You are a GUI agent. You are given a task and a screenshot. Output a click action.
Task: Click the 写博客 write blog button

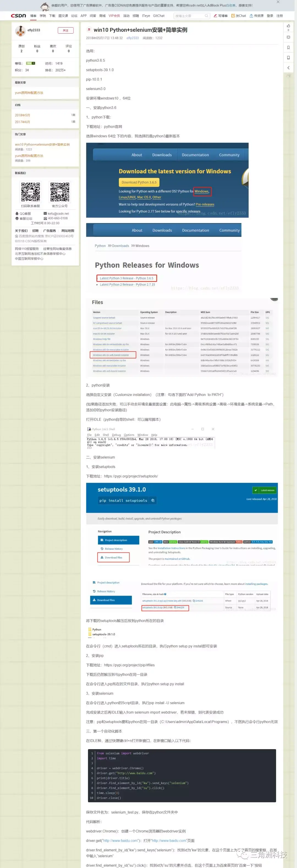click(x=221, y=16)
